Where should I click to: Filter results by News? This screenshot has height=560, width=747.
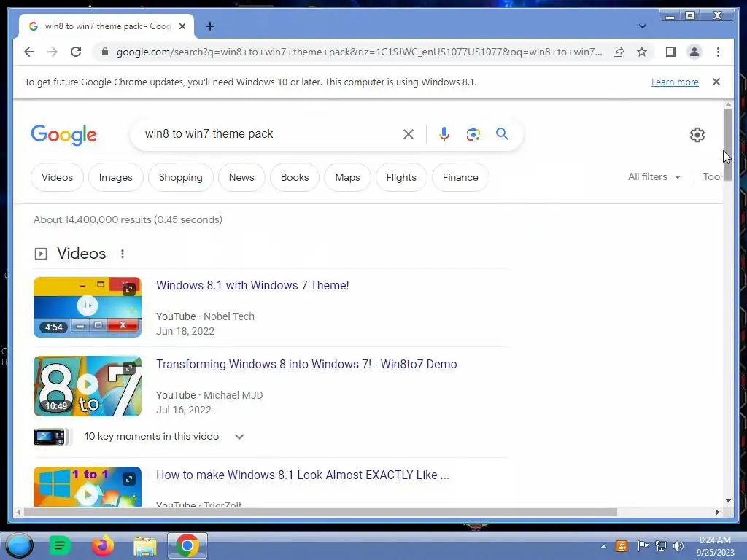241,177
